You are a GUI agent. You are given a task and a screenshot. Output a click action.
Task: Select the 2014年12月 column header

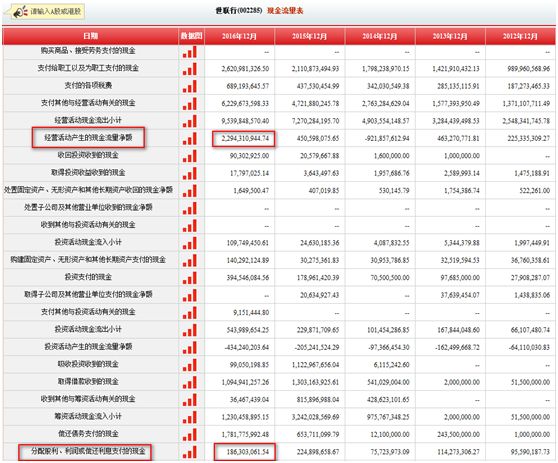coord(380,36)
